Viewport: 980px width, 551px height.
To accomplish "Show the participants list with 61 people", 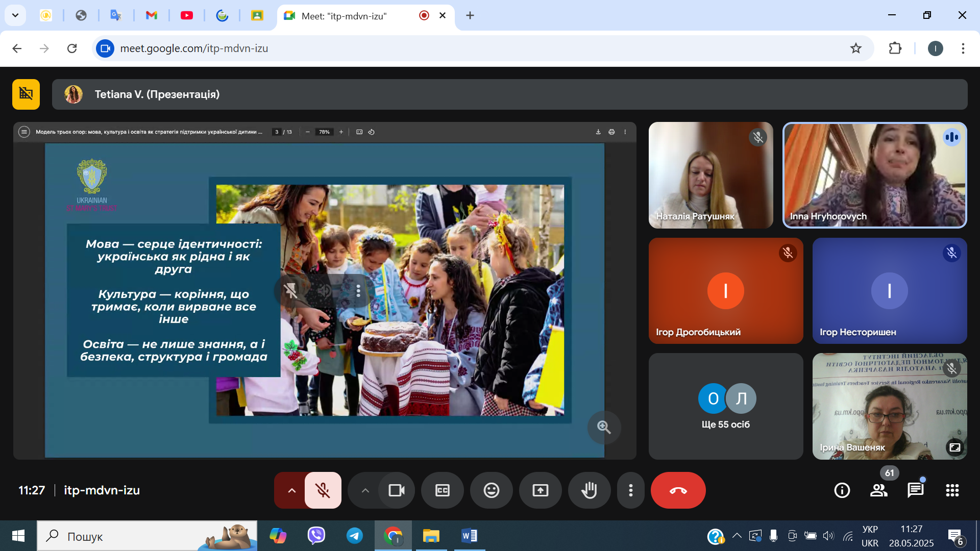I will [879, 490].
